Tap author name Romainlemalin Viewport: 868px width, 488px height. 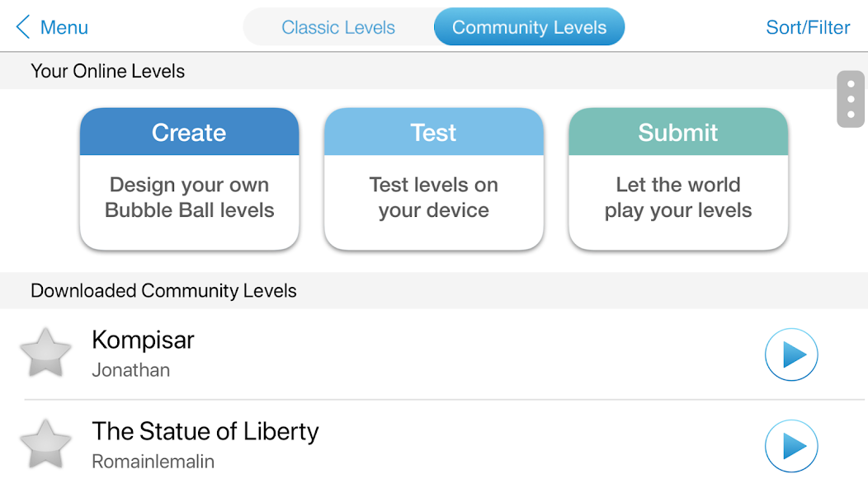point(153,462)
